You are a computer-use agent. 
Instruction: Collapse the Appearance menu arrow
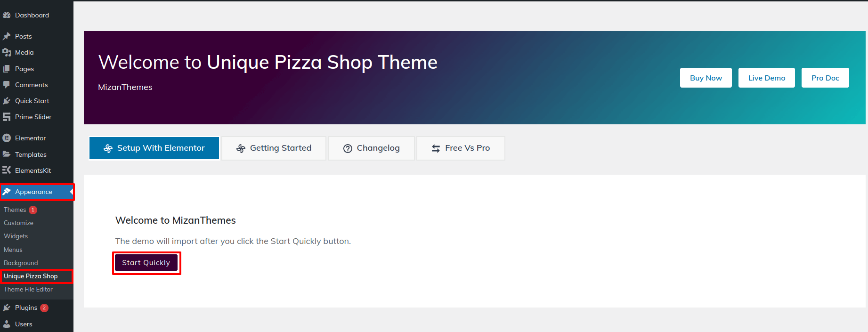71,192
